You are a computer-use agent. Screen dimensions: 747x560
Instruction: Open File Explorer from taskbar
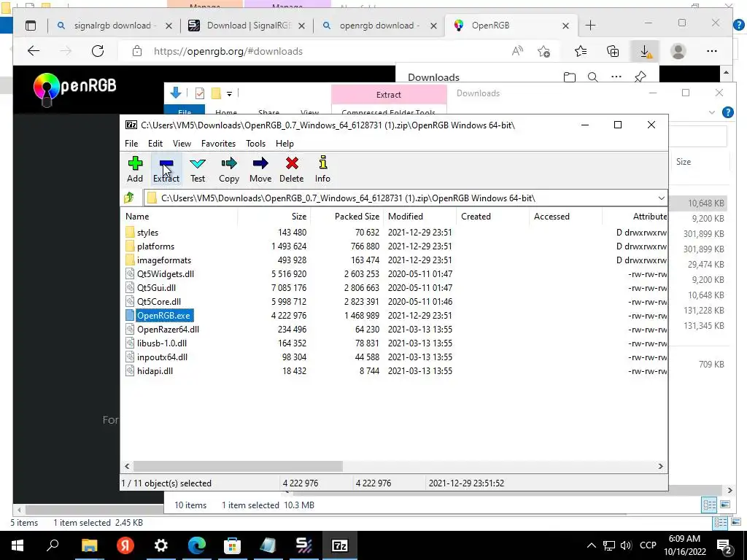tap(89, 545)
